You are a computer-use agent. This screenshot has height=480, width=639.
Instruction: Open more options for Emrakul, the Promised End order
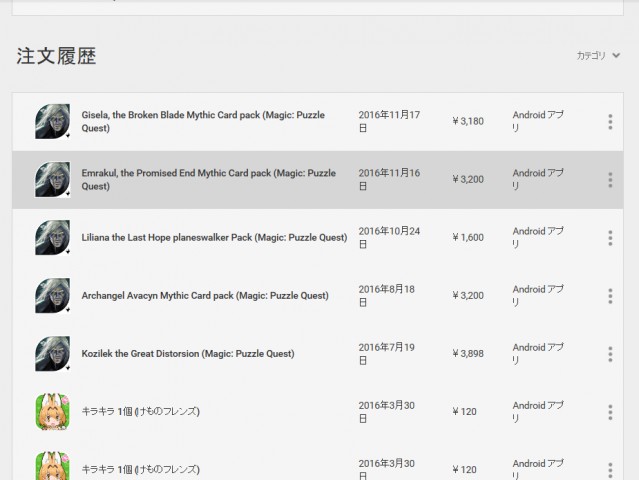pyautogui.click(x=610, y=180)
